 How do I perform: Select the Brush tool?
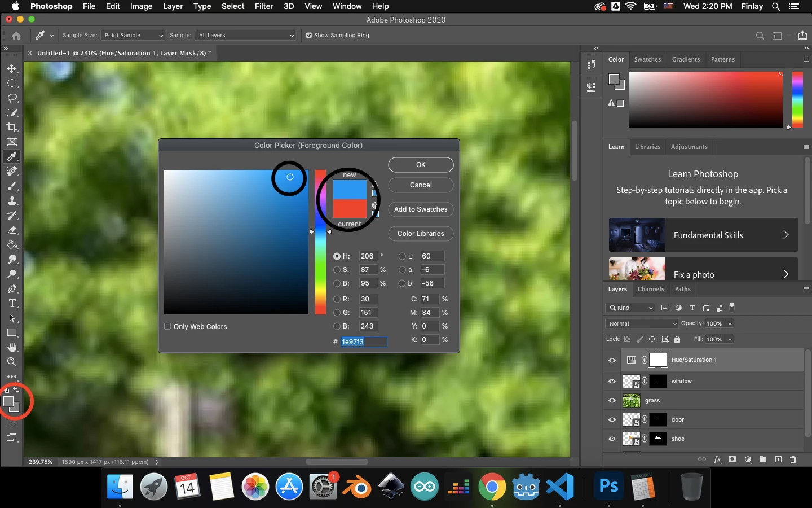point(12,186)
